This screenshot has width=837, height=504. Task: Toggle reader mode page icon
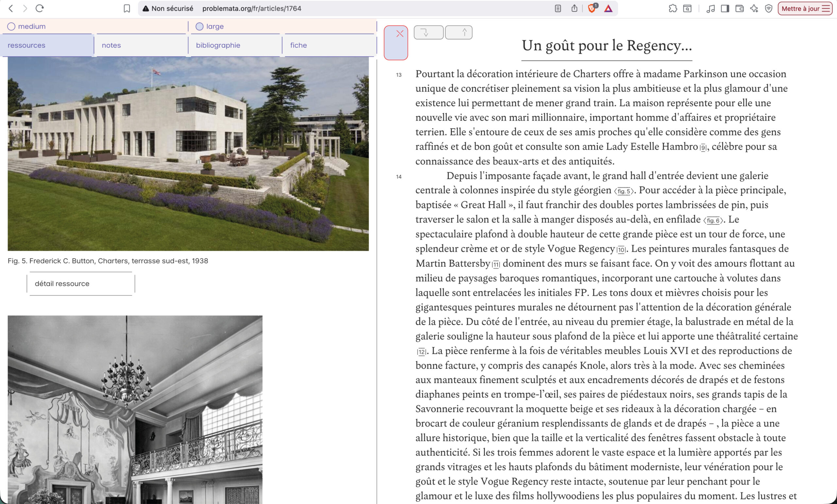pos(558,8)
